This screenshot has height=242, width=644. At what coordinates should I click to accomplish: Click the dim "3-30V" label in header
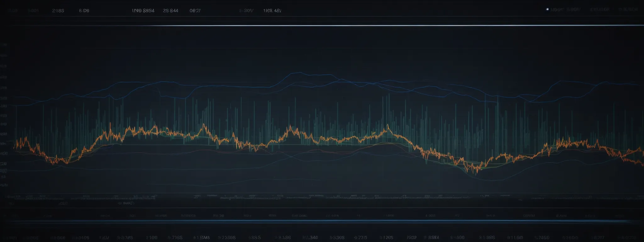[246, 10]
